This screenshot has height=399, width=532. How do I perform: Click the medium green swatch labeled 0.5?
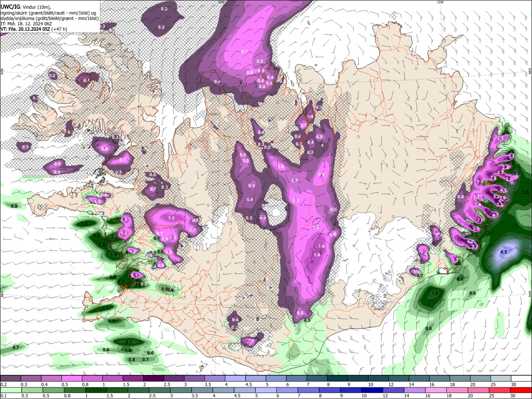tap(53, 390)
